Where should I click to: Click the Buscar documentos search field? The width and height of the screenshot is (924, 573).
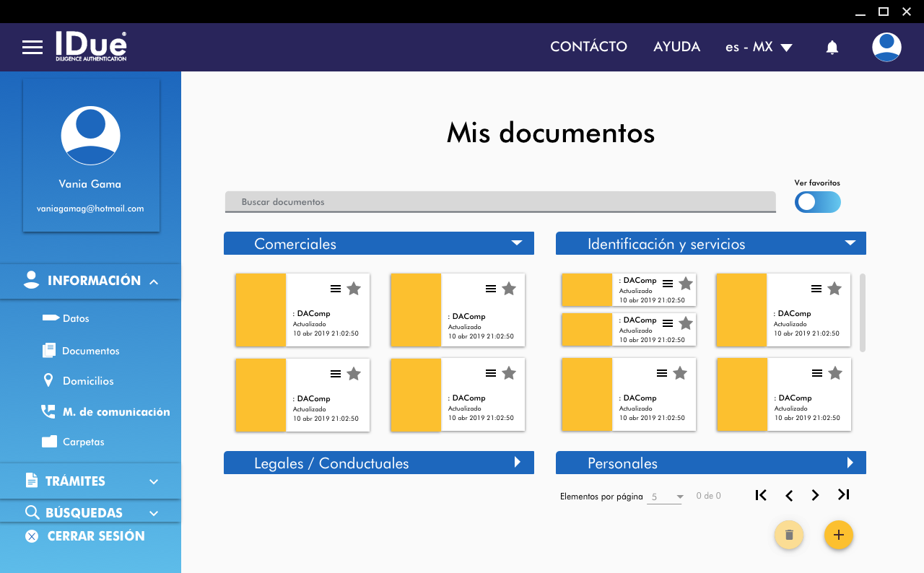[500, 202]
